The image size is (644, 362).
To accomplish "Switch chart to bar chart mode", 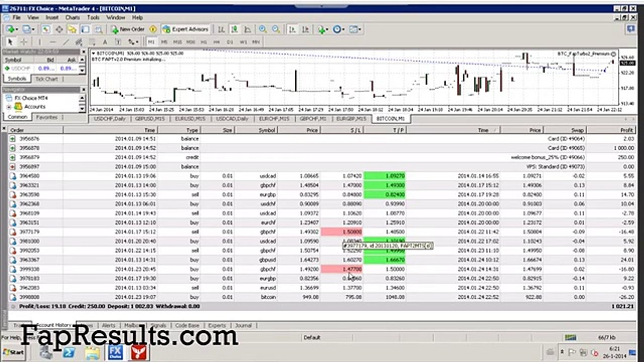I will click(221, 30).
